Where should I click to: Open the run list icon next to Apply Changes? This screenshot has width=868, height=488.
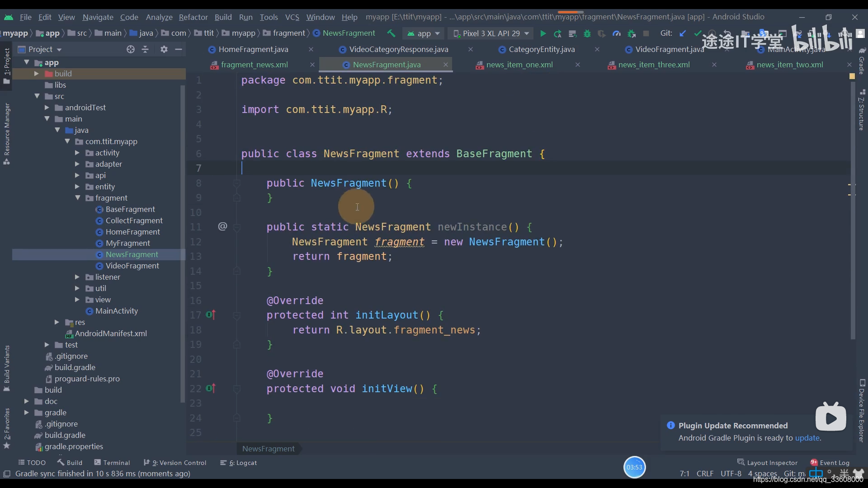(x=572, y=33)
